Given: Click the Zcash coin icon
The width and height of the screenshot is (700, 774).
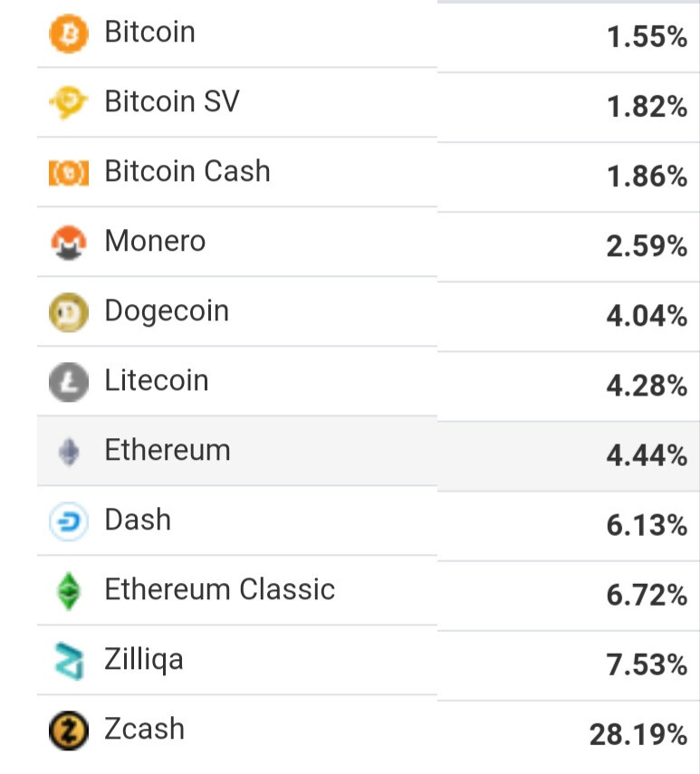Looking at the screenshot, I should tap(69, 731).
